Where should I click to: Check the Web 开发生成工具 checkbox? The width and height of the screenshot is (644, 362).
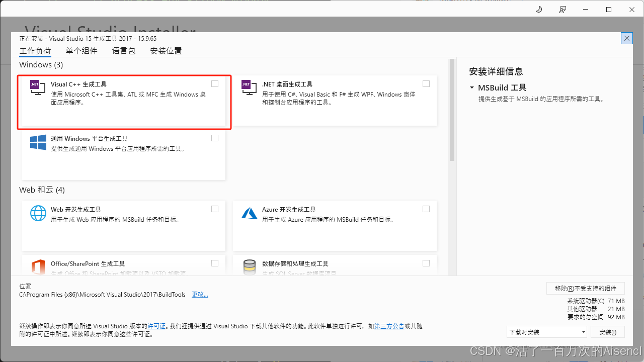tap(215, 209)
